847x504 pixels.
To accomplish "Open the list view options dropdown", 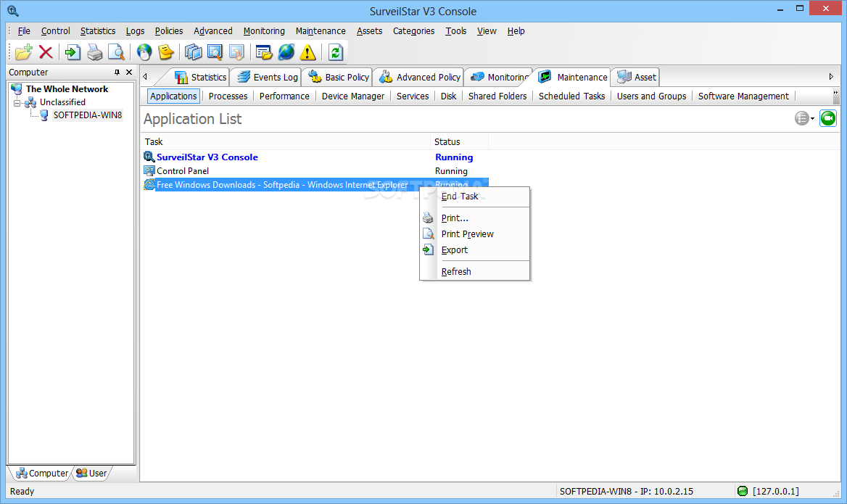I will (x=804, y=118).
